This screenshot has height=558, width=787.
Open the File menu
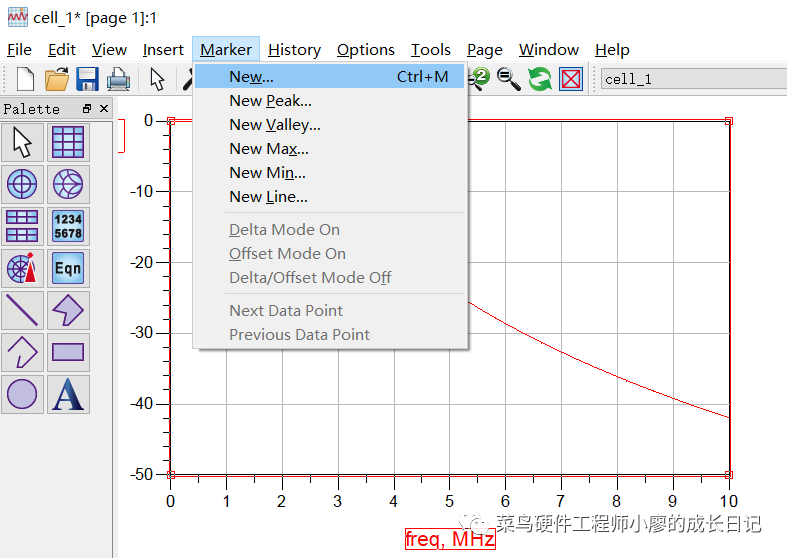(20, 50)
